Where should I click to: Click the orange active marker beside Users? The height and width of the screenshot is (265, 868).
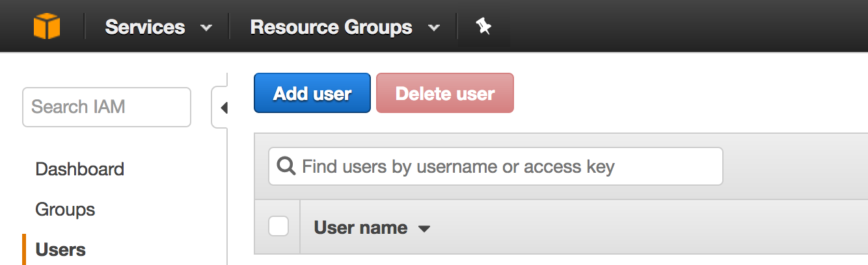[24, 249]
